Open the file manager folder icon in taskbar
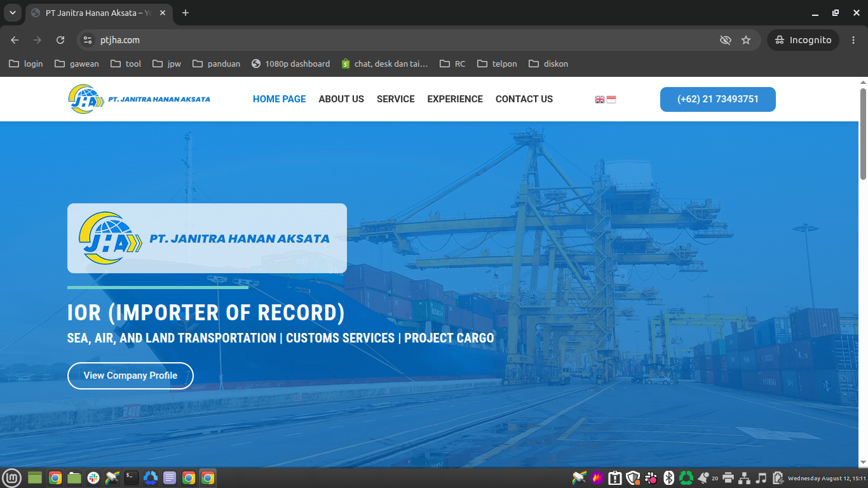The width and height of the screenshot is (868, 488). coord(74,478)
